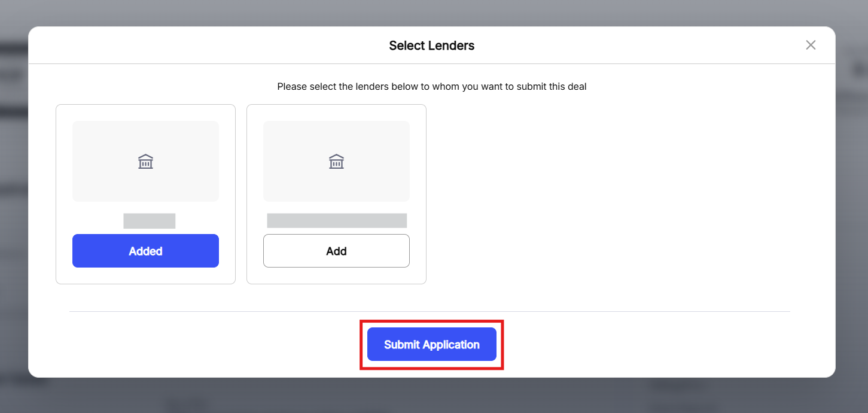Close the Select Lenders dialog
The image size is (868, 413).
click(x=811, y=45)
